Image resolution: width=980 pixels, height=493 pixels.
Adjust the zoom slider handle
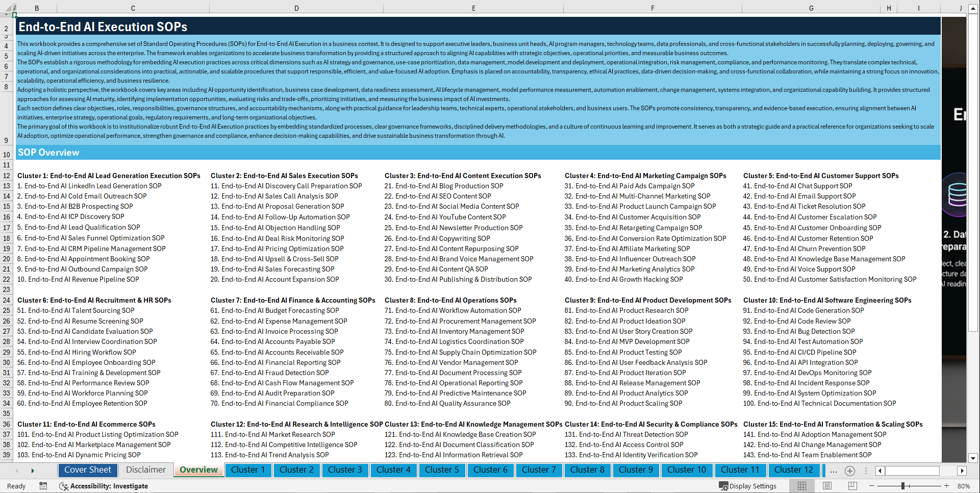[x=903, y=486]
